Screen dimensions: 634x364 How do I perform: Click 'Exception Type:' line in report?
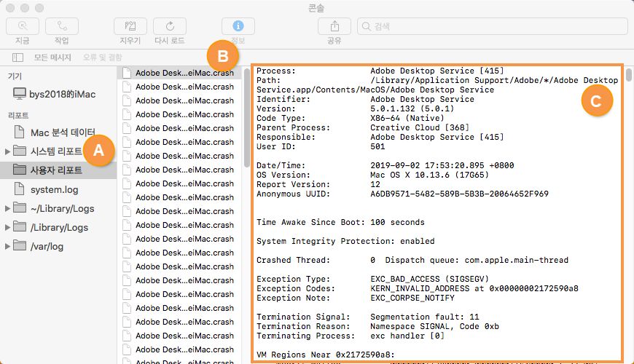tap(372, 279)
